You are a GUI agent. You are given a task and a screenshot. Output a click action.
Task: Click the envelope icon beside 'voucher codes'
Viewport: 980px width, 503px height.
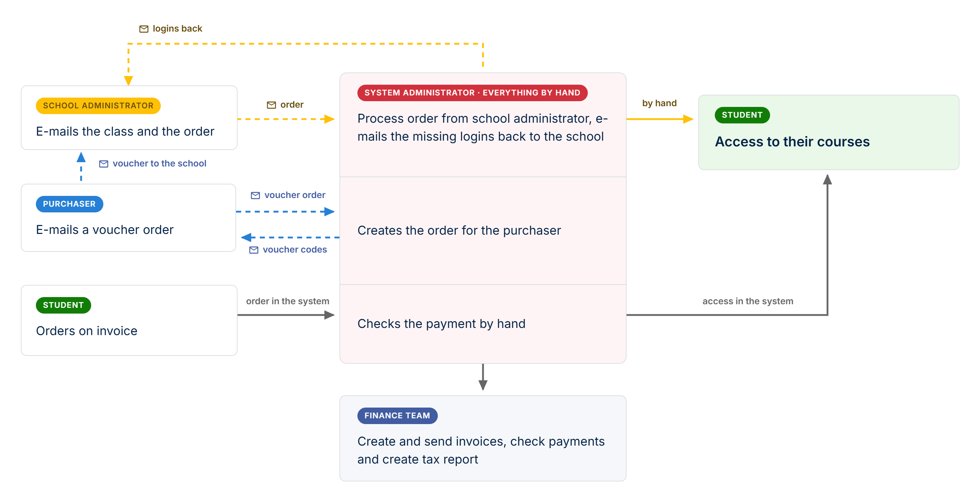(x=254, y=250)
